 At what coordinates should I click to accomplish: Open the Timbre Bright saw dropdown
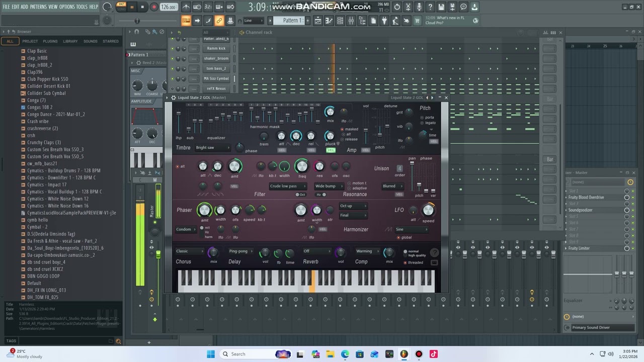click(213, 148)
